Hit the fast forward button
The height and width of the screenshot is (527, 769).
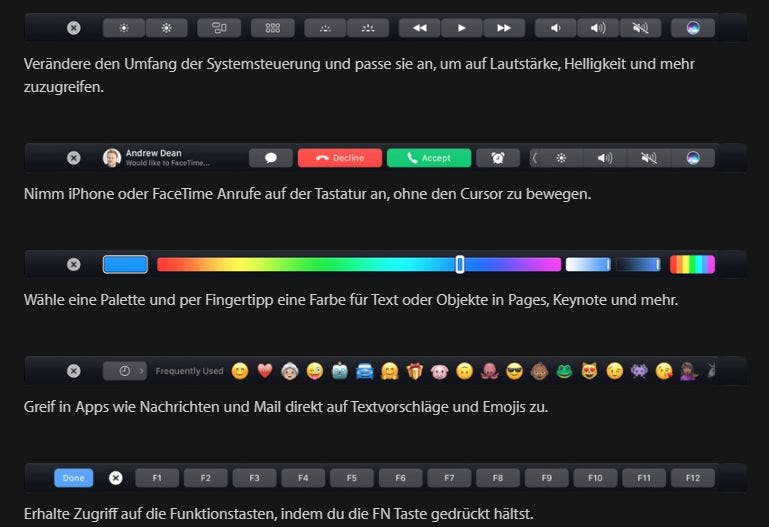tap(504, 28)
